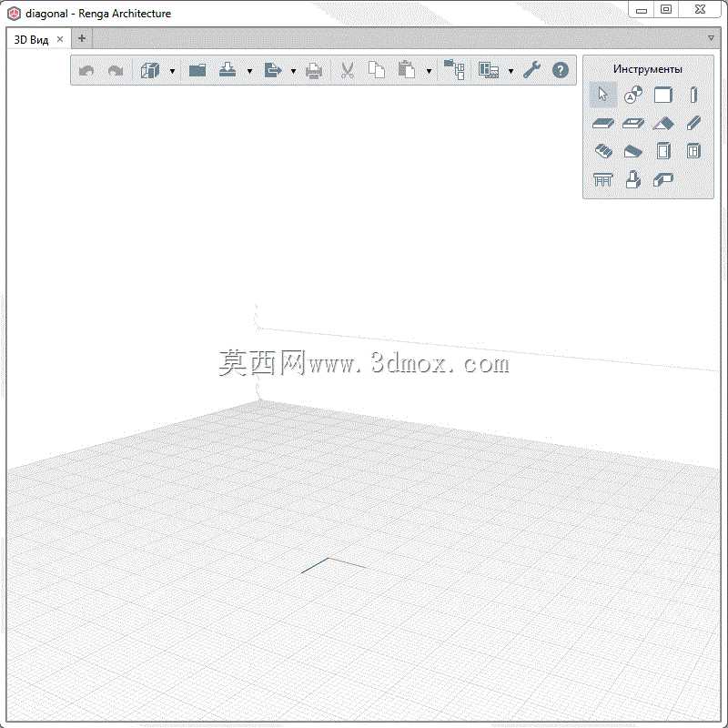Select the Floor slab tool

pos(603,123)
